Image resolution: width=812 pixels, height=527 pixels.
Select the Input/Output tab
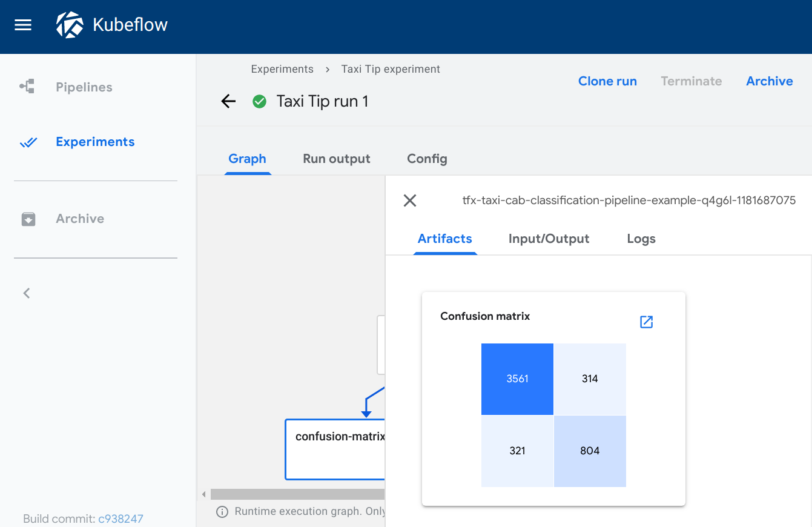point(549,239)
